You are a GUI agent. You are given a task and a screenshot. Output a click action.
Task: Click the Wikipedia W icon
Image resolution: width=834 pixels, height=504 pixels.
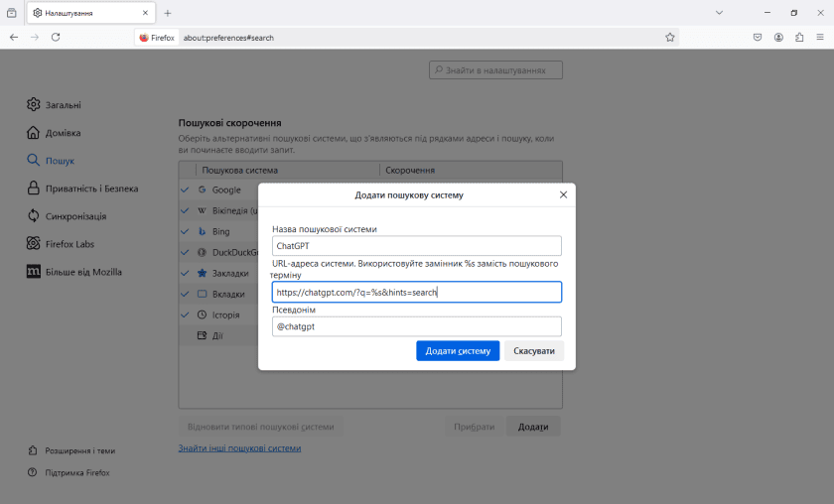203,210
